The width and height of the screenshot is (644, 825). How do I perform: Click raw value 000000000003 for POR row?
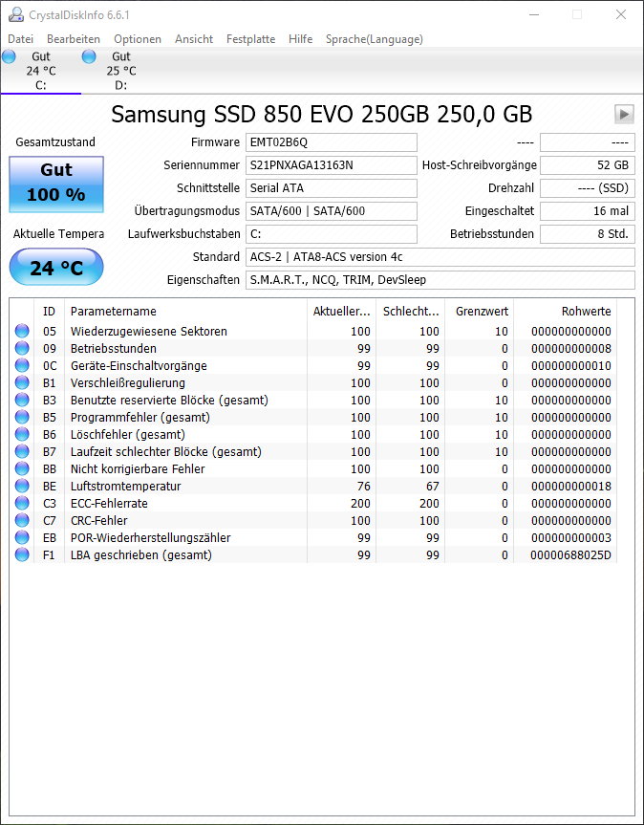point(571,537)
